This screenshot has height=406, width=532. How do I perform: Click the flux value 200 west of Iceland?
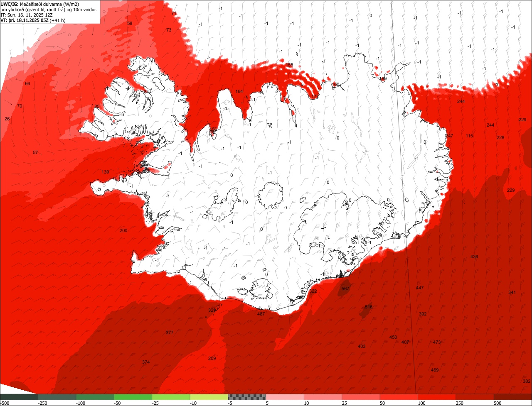(x=123, y=230)
